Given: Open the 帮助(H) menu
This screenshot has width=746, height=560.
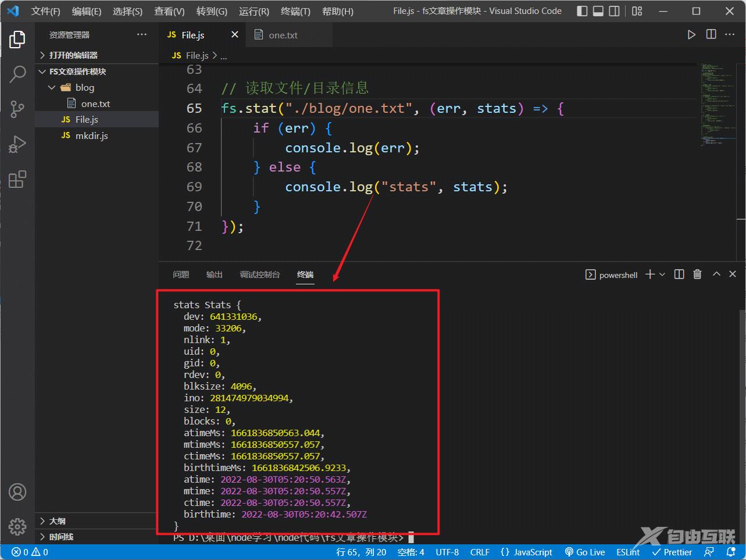Looking at the screenshot, I should point(338,11).
